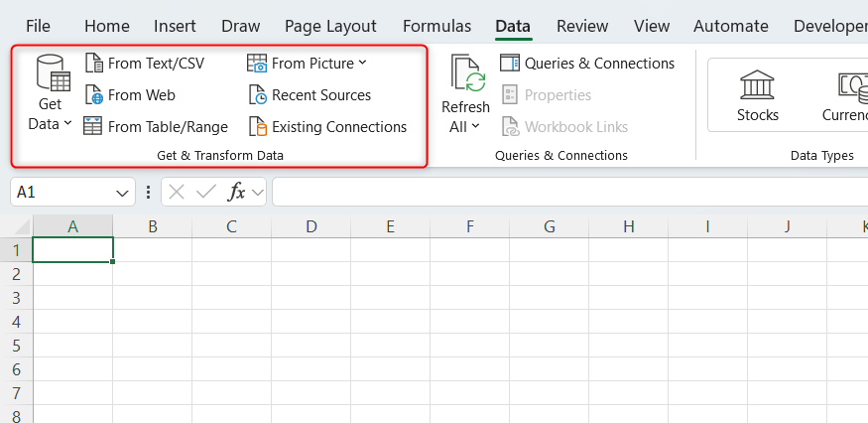Switch to the View tab
The height and width of the screenshot is (423, 868).
[x=652, y=26]
